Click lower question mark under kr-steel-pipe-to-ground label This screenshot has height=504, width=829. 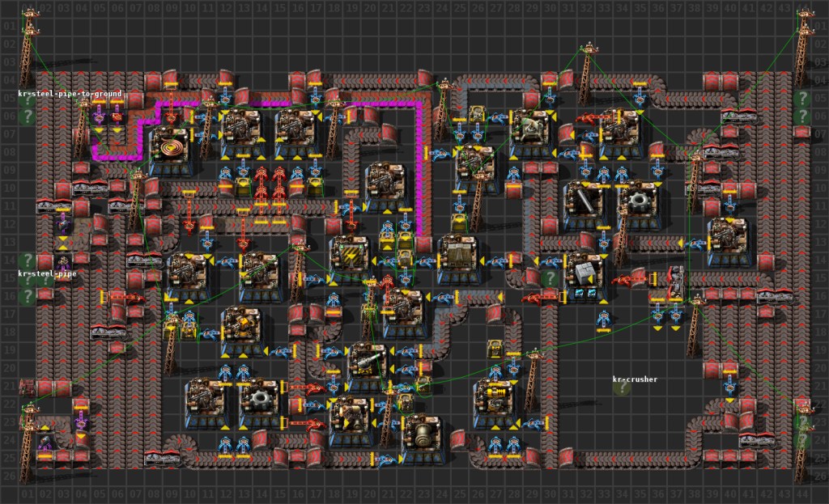click(x=27, y=116)
